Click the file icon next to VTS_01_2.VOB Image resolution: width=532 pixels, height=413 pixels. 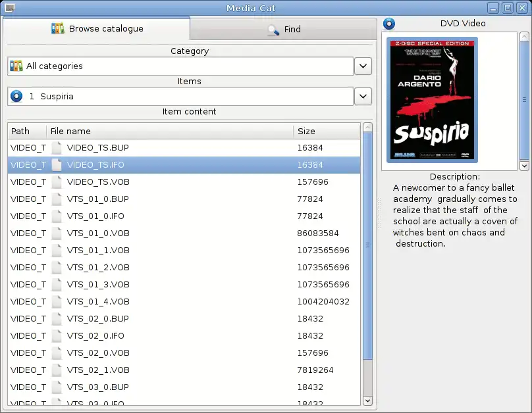pos(57,268)
